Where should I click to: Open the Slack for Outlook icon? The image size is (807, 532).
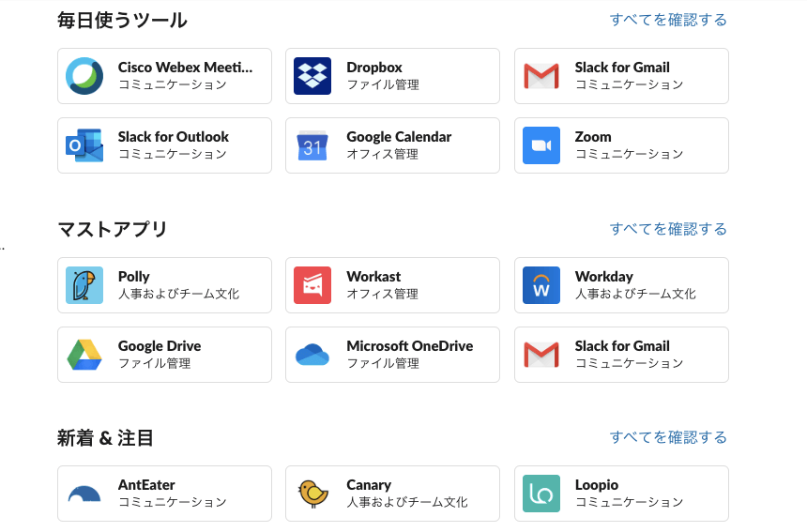(84, 145)
